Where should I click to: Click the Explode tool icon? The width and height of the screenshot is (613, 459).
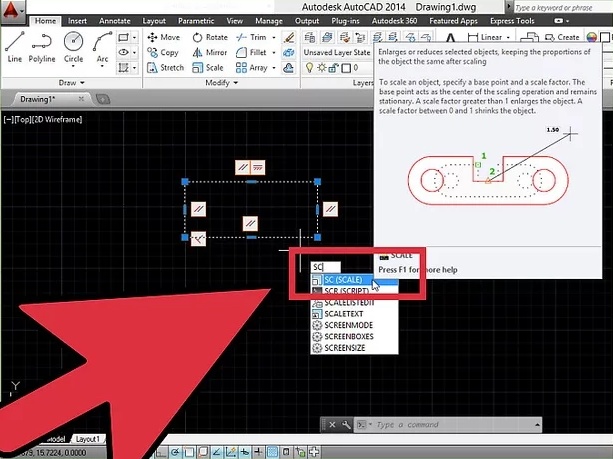point(289,52)
